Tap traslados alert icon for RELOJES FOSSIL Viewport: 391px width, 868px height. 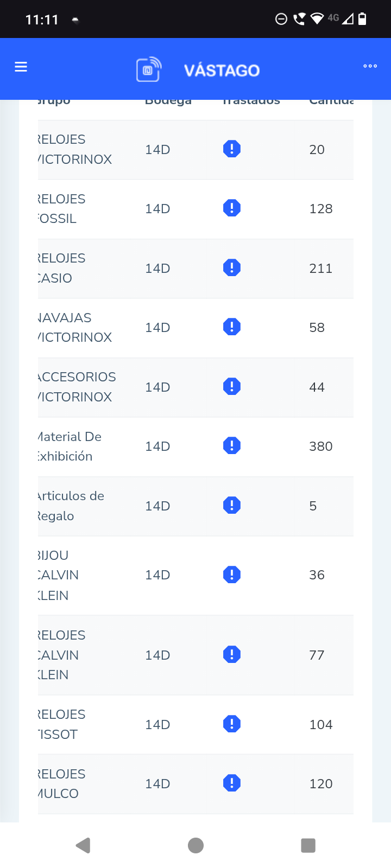[232, 208]
